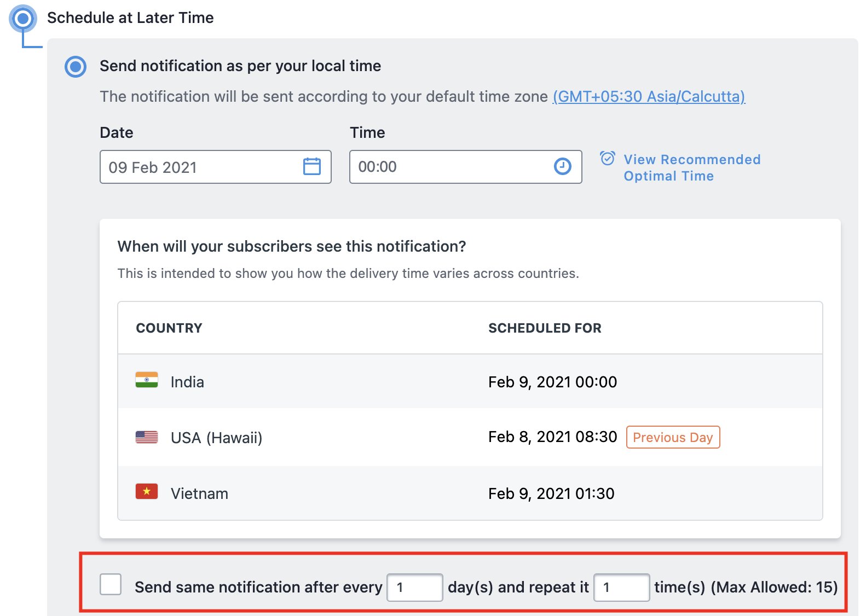
Task: Click the USA flag icon
Action: point(147,437)
